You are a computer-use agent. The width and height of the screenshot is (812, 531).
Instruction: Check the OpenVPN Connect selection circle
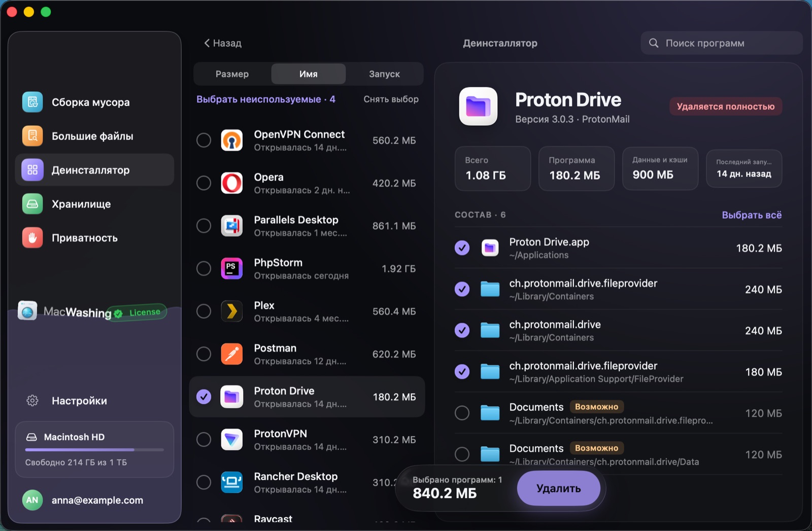tap(204, 140)
